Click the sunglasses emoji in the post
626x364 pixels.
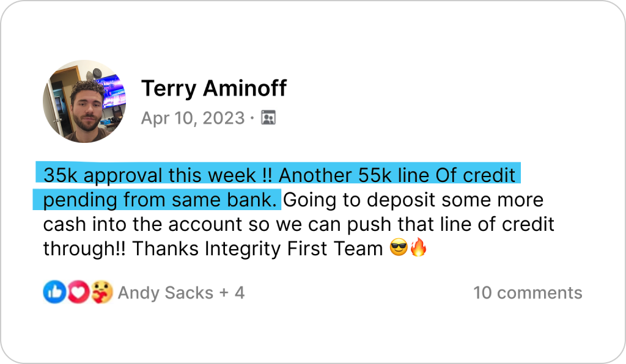click(399, 247)
